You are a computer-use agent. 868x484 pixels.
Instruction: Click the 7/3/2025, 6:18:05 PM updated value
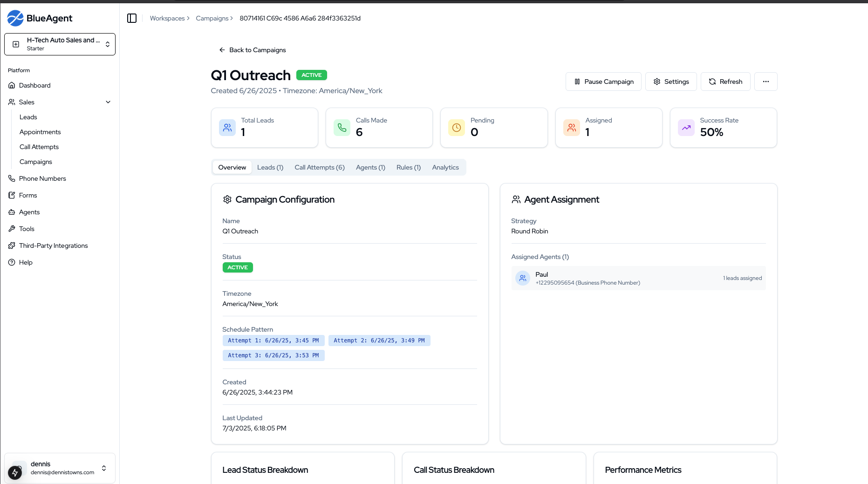pos(254,428)
